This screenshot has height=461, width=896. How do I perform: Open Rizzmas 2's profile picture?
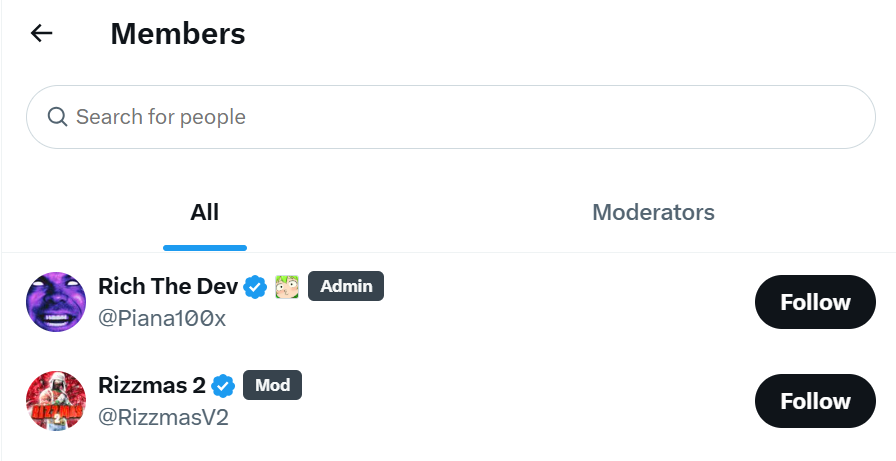56,400
